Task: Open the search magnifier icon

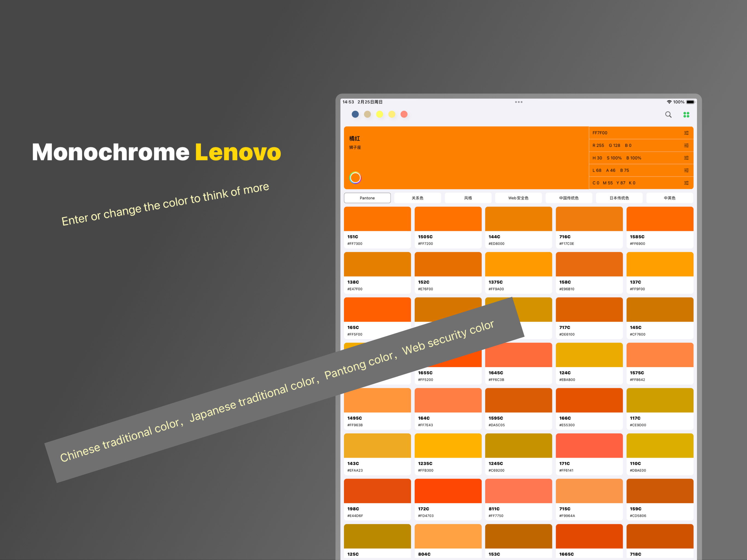Action: click(668, 115)
